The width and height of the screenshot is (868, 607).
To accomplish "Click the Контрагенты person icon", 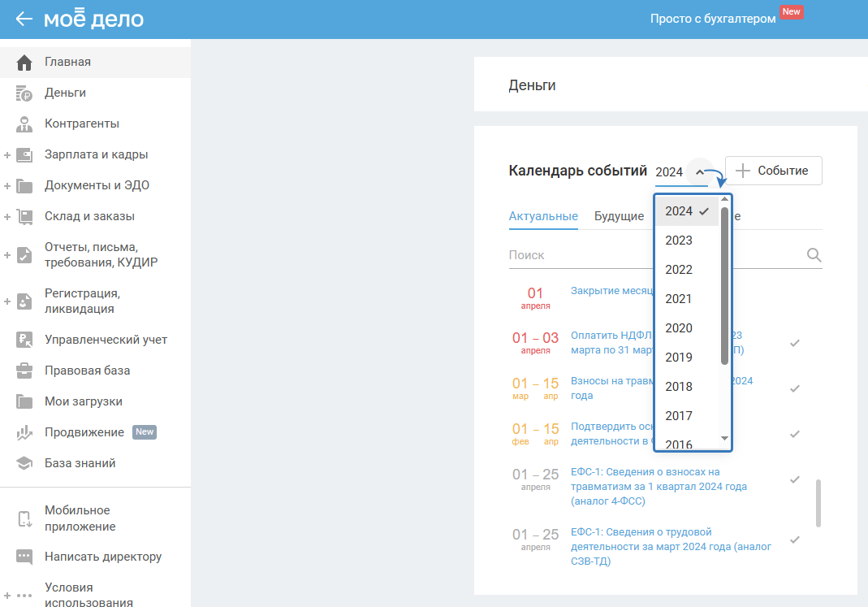I will [24, 124].
